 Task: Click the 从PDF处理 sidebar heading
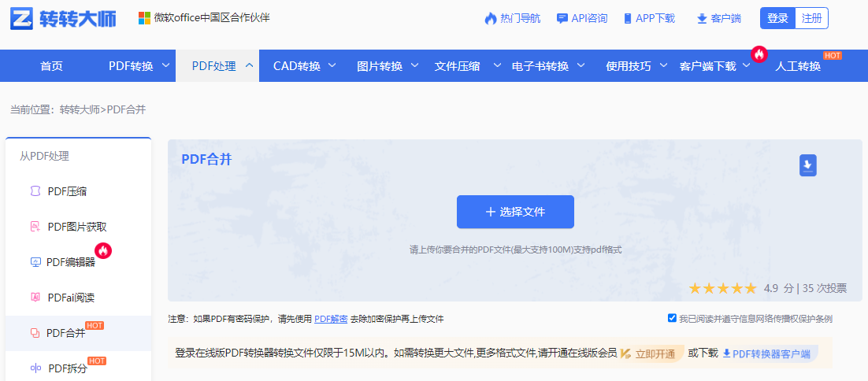44,157
